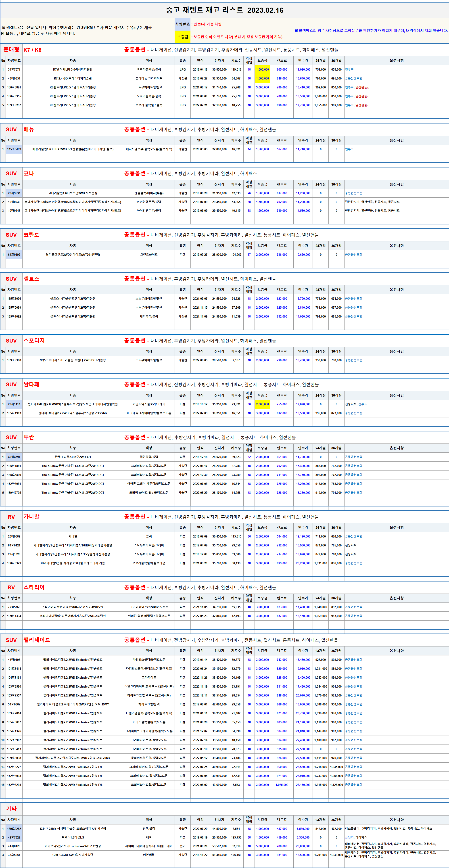Viewport: 449px width, 868px height.
Task: Click fuel type cell '전기'
Action: coord(183,846)
